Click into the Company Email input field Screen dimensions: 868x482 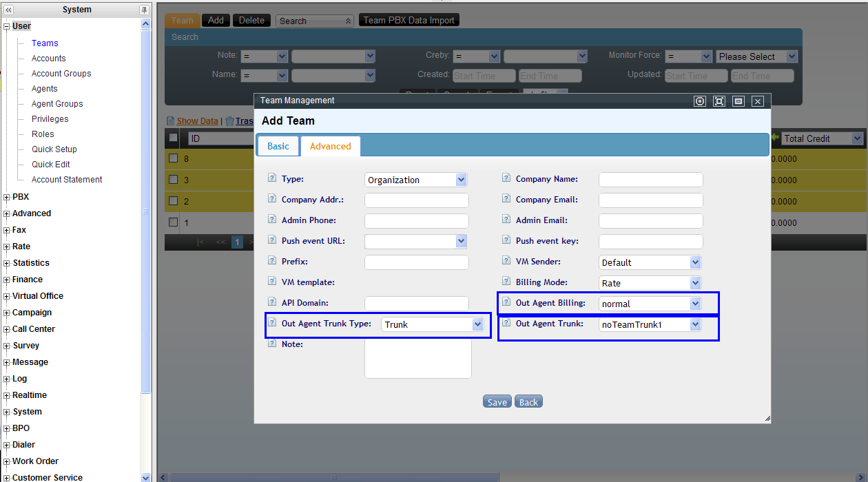(x=650, y=200)
